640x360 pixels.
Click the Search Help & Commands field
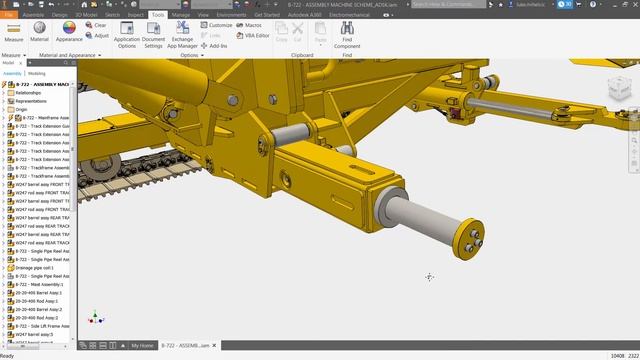[449, 4]
